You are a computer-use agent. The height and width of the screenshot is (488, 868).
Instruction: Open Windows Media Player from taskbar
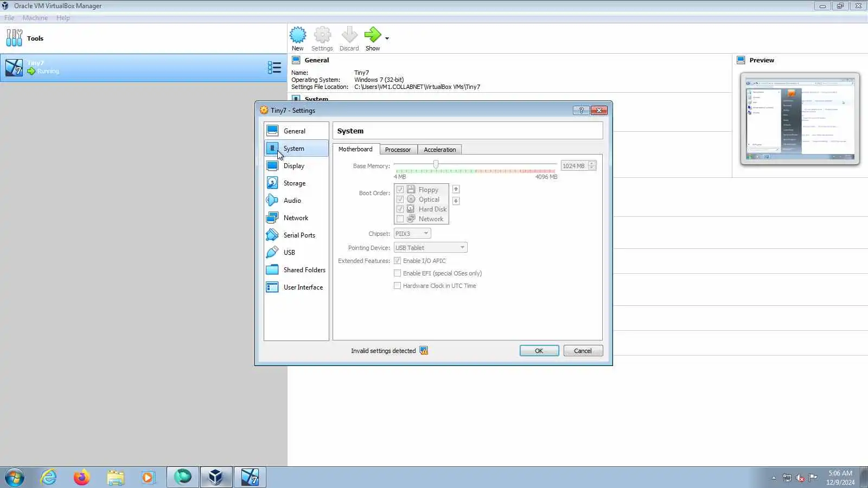pyautogui.click(x=148, y=477)
